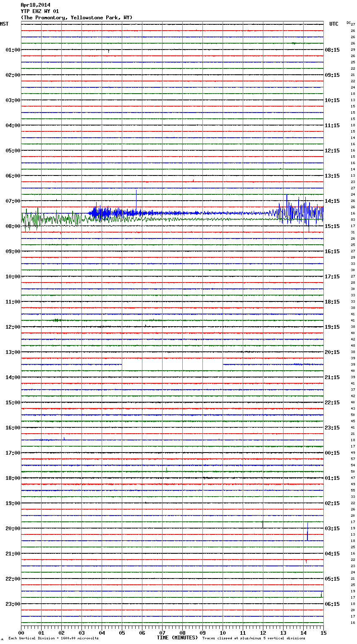Click the 13:00 MST row label
The image size is (357, 644).
coord(13,352)
